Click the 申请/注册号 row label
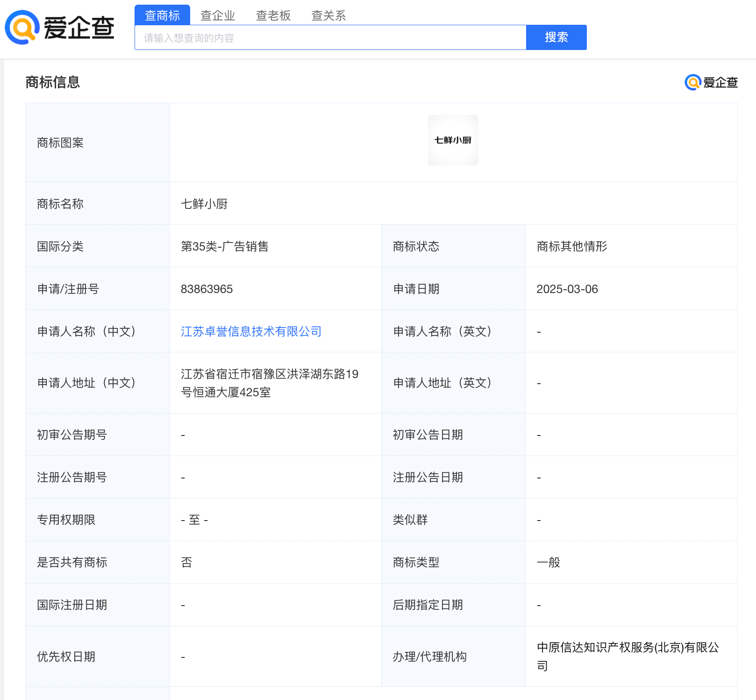The height and width of the screenshot is (700, 756). pyautogui.click(x=68, y=289)
